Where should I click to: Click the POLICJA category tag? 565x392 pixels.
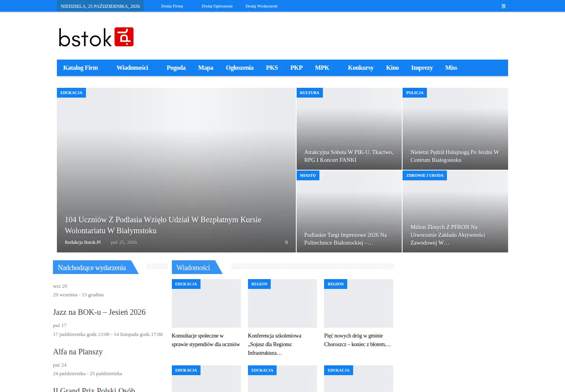pyautogui.click(x=415, y=93)
